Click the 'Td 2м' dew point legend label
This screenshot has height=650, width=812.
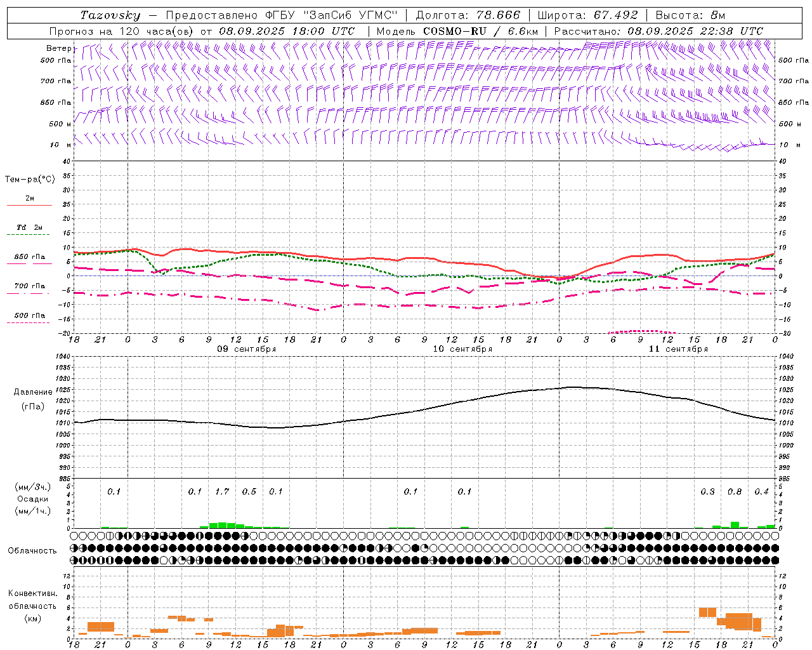click(x=30, y=227)
